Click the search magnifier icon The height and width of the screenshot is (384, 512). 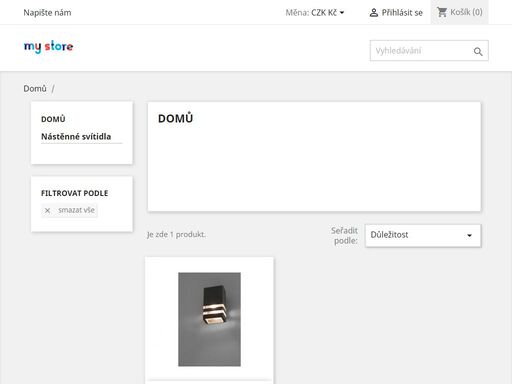(478, 51)
